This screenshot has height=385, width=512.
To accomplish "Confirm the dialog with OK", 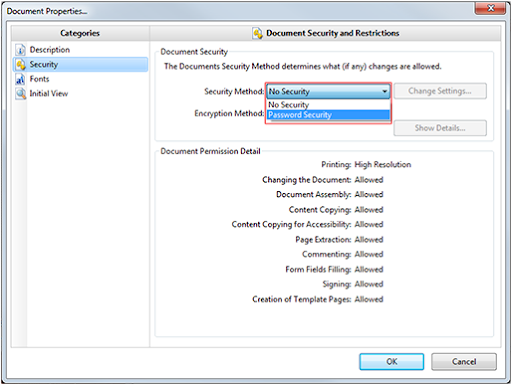I will 392,362.
